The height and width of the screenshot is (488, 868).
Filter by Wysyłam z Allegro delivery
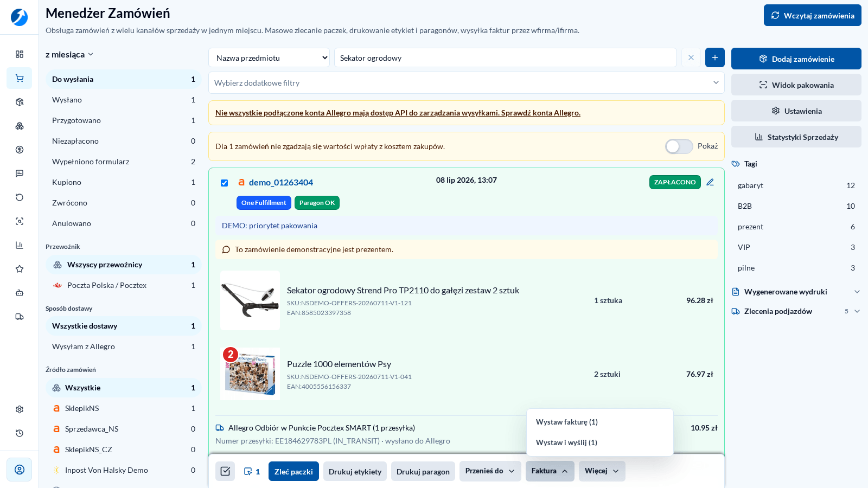point(124,346)
